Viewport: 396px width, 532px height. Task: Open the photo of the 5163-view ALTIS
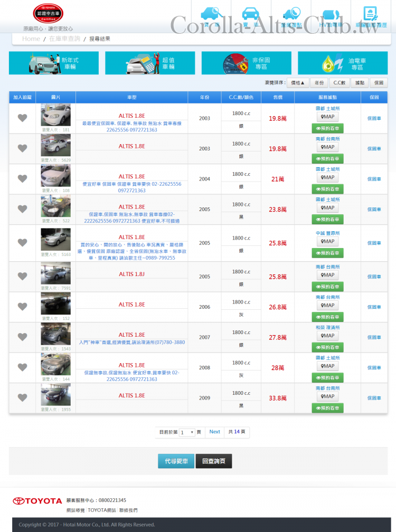pyautogui.click(x=55, y=240)
